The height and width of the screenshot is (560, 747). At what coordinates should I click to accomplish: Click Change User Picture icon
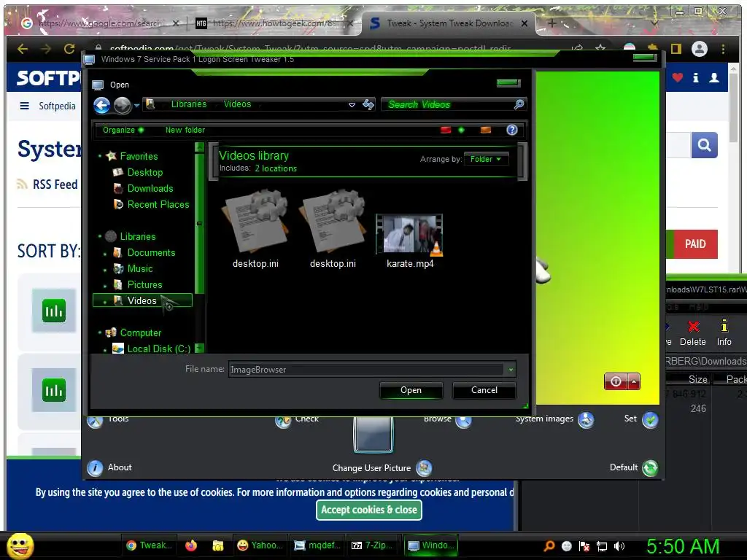[x=424, y=468]
